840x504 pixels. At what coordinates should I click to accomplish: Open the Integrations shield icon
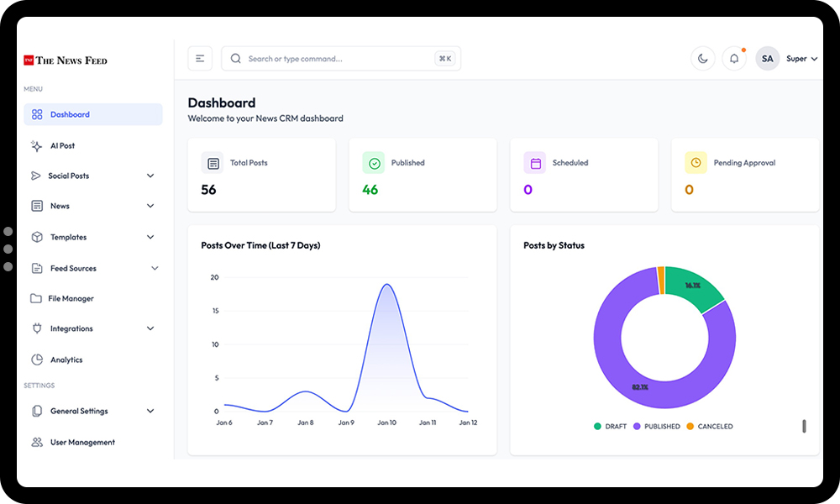37,328
